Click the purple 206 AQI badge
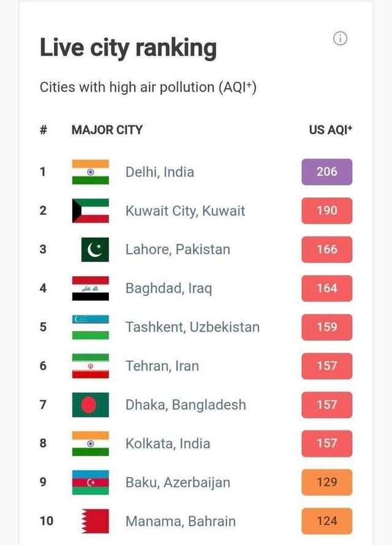The width and height of the screenshot is (392, 545). [326, 172]
